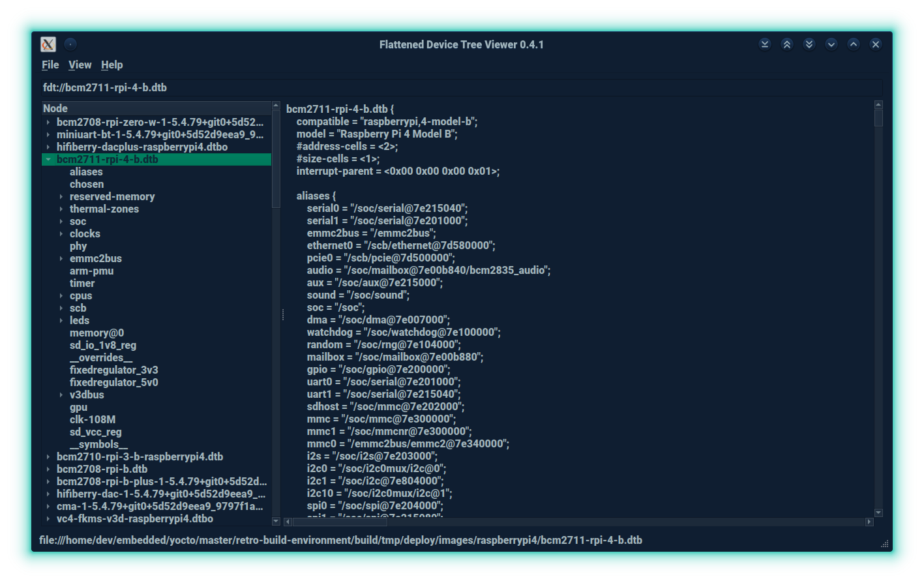Open the View menu
This screenshot has width=924, height=583.
[x=80, y=65]
